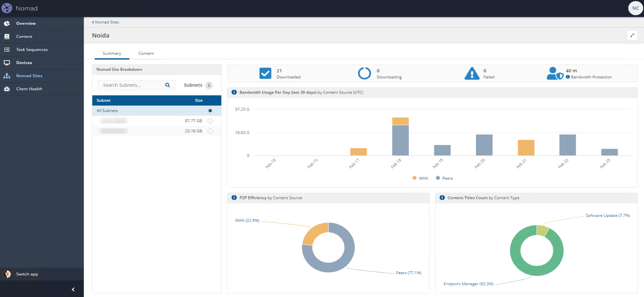Click info icon beside Bandwidth Protection label
This screenshot has width=644, height=297.
tap(568, 77)
